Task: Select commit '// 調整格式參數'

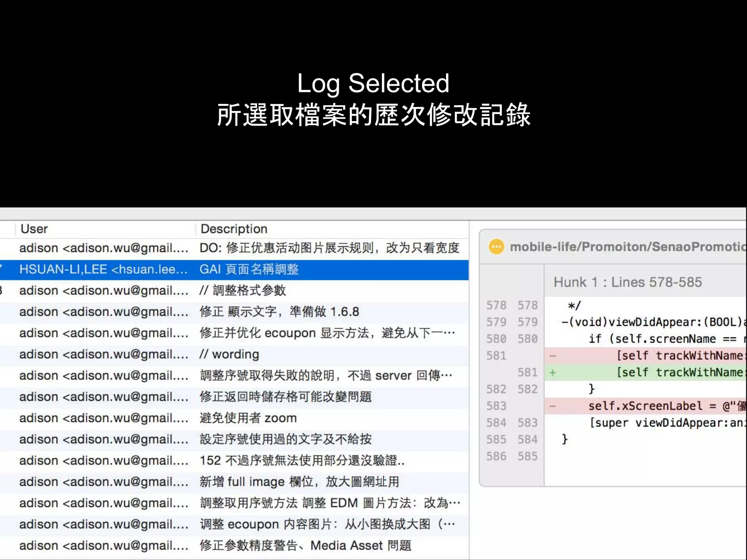Action: pos(234,291)
